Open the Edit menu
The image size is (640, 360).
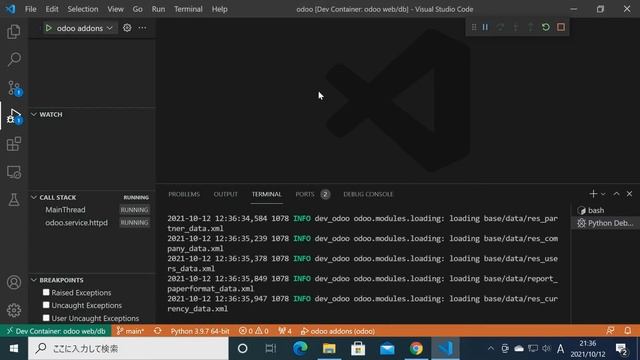[x=52, y=9]
